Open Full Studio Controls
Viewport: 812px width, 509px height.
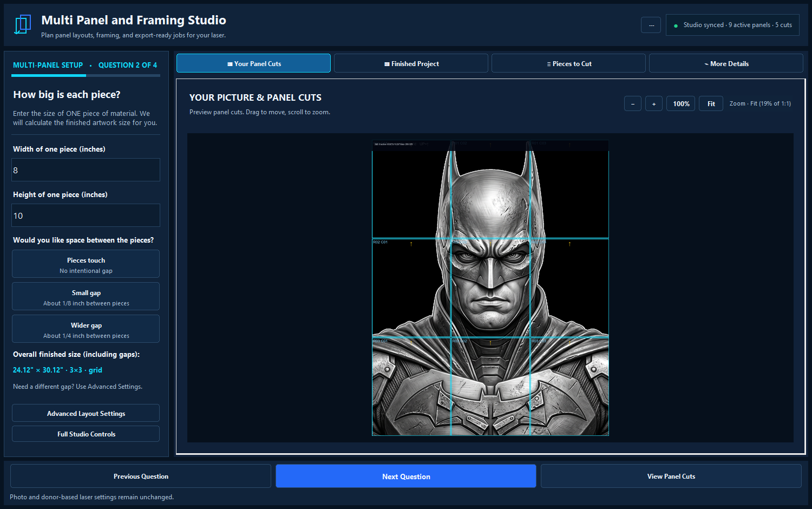86,434
